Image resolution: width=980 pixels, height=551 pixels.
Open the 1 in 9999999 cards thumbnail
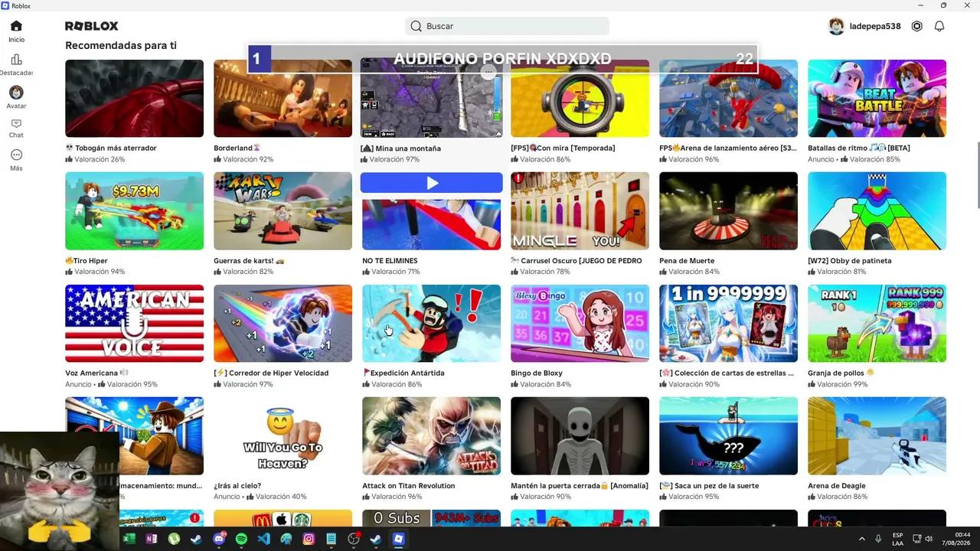pyautogui.click(x=728, y=324)
